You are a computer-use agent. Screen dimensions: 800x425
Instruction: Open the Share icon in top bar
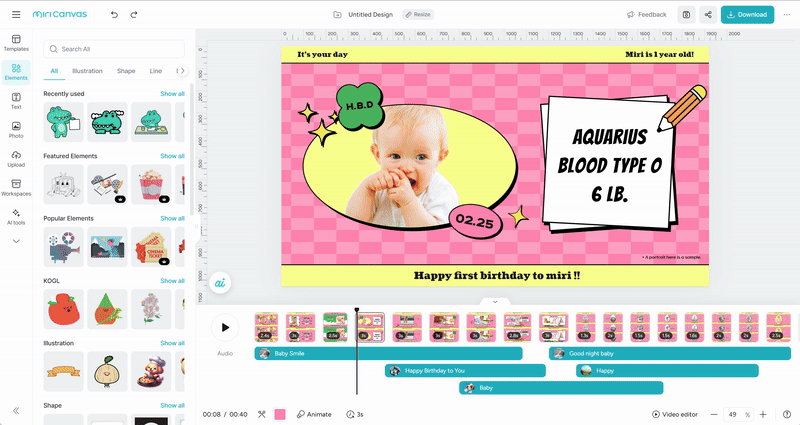point(708,15)
